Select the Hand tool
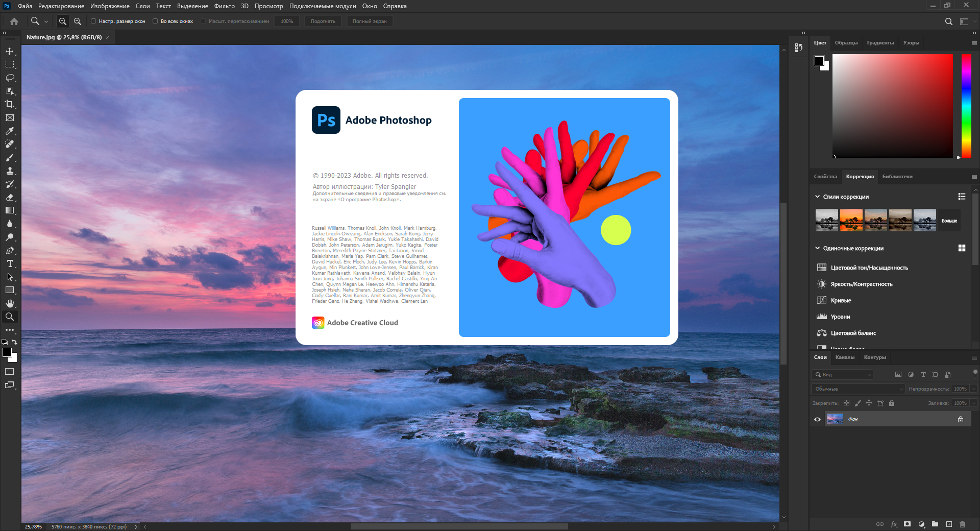 [10, 303]
